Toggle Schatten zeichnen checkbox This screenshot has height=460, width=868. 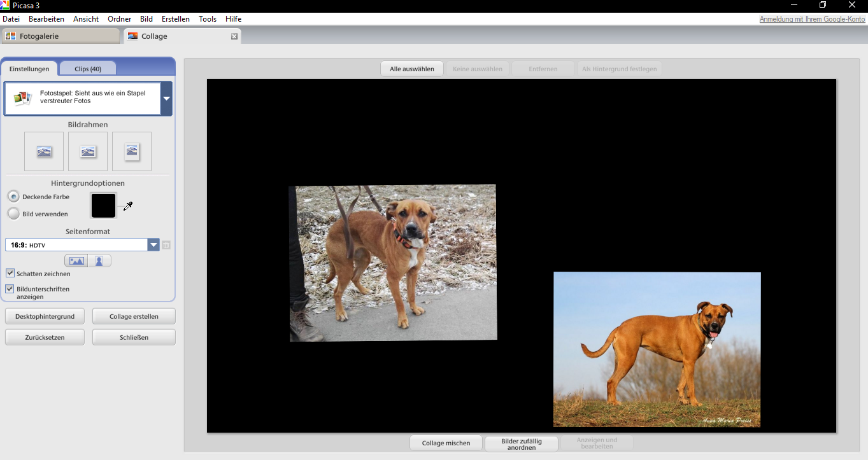10,274
